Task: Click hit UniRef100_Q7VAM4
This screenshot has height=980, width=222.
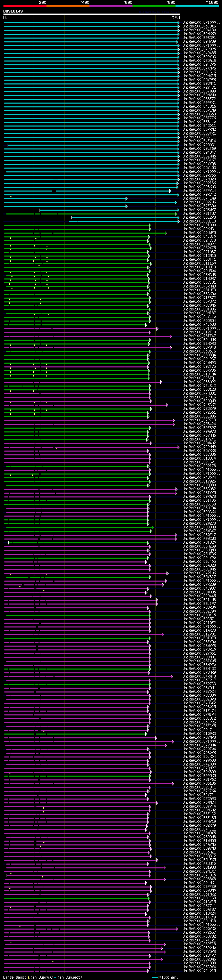Action: click(199, 745)
